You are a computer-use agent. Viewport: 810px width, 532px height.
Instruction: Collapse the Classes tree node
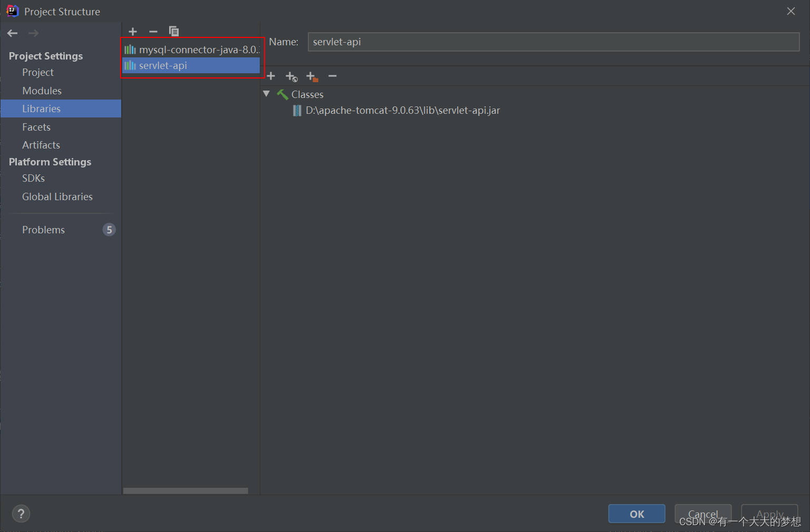267,94
